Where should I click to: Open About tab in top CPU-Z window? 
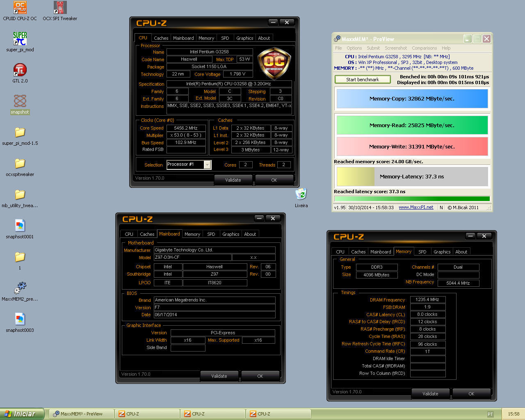click(x=264, y=38)
